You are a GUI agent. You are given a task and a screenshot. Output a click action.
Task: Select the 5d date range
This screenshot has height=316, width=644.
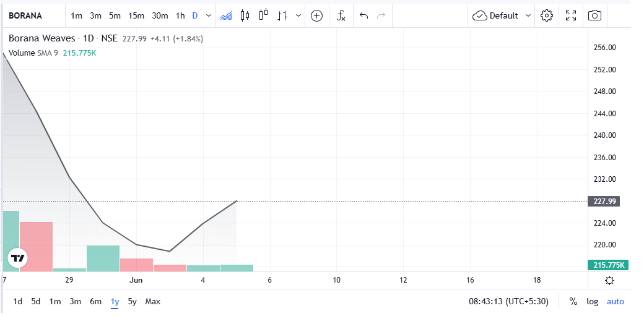pyautogui.click(x=36, y=302)
